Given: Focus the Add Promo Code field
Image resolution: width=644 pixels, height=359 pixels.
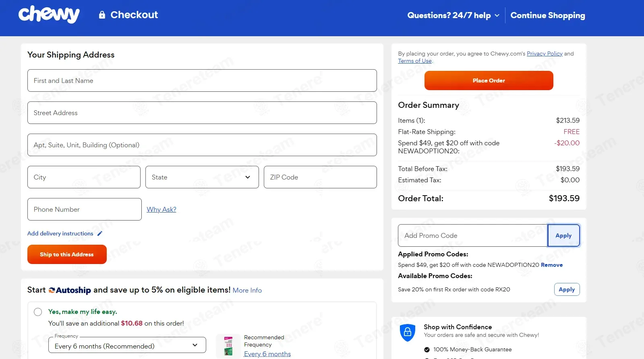Looking at the screenshot, I should pyautogui.click(x=473, y=235).
